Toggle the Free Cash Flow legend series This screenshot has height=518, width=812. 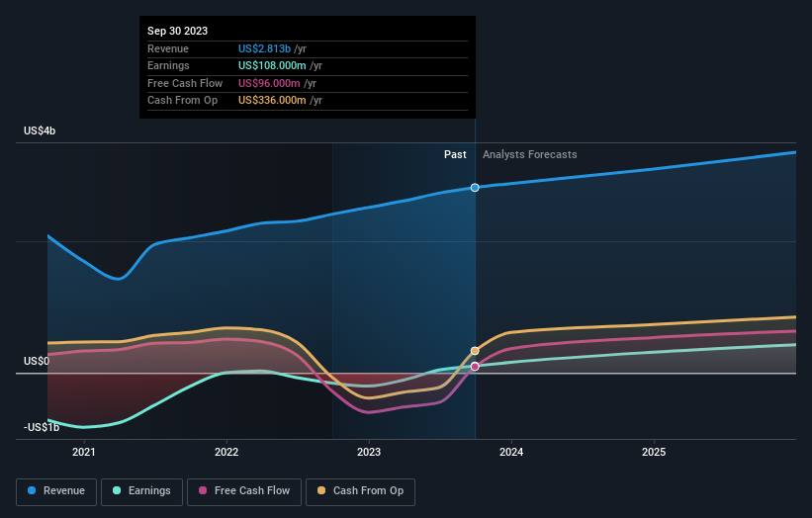(244, 491)
